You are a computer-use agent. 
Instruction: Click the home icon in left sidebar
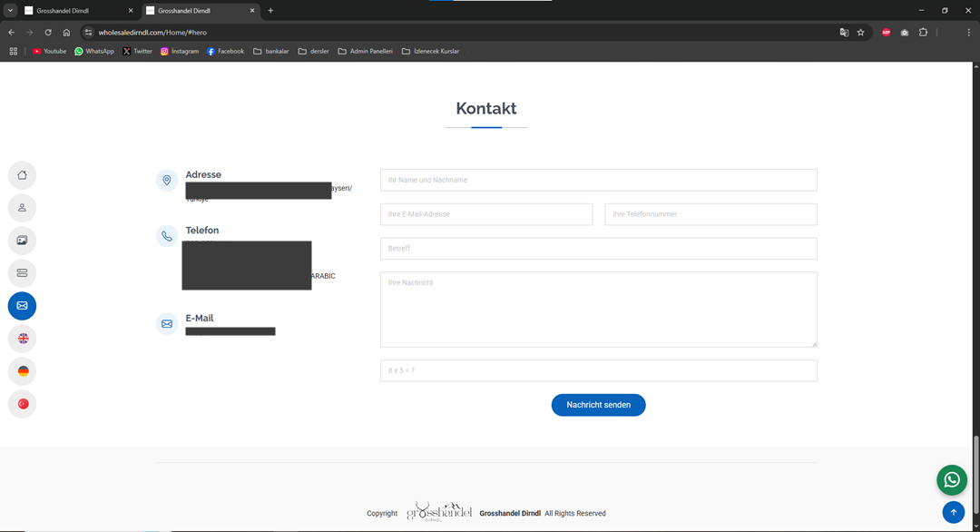click(22, 175)
